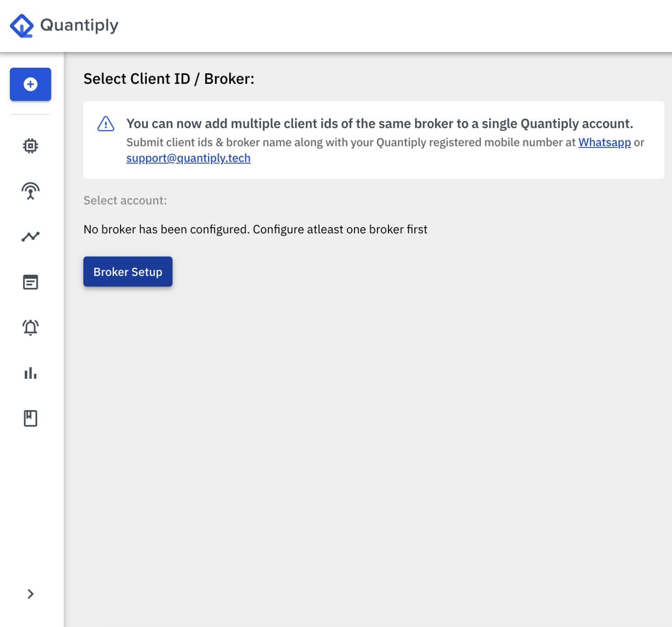672x627 pixels.
Task: Open the processor chip sidebar icon
Action: (x=30, y=146)
